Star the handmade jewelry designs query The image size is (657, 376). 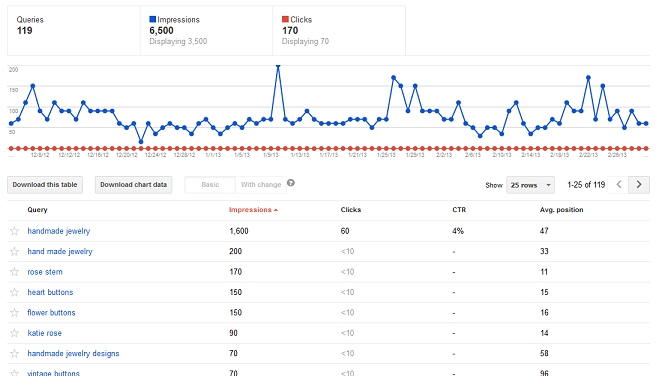[x=14, y=353]
